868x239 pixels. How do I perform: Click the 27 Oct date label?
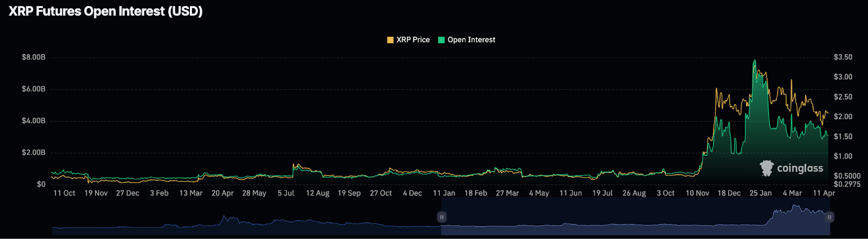381,193
